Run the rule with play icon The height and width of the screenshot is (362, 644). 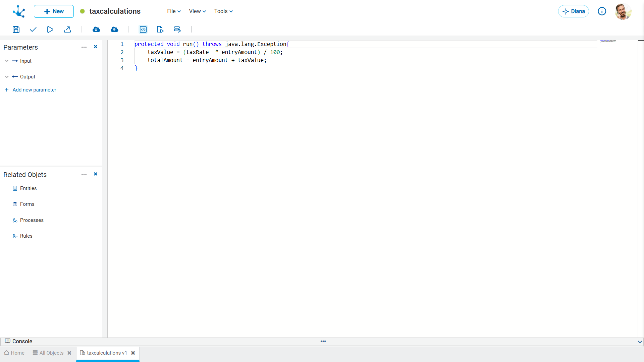tap(50, 29)
